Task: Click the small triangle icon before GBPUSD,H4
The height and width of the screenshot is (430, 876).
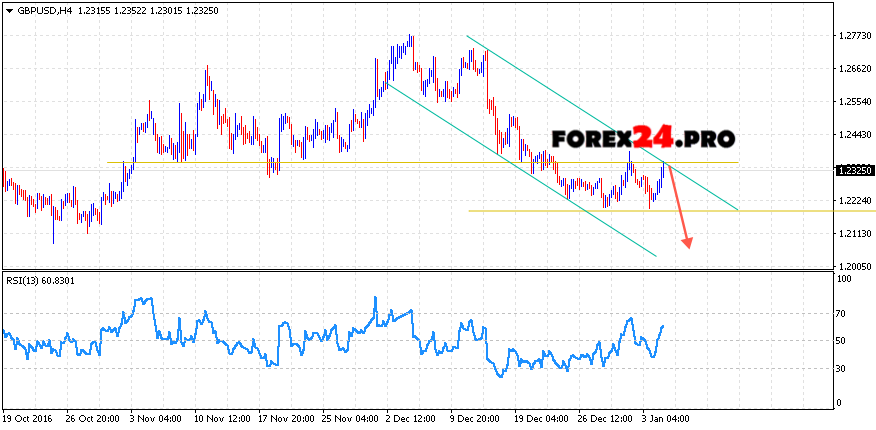Action: click(7, 9)
